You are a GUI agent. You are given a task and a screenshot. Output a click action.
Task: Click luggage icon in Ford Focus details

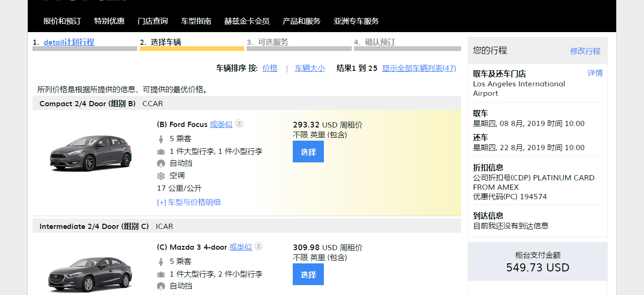click(161, 152)
